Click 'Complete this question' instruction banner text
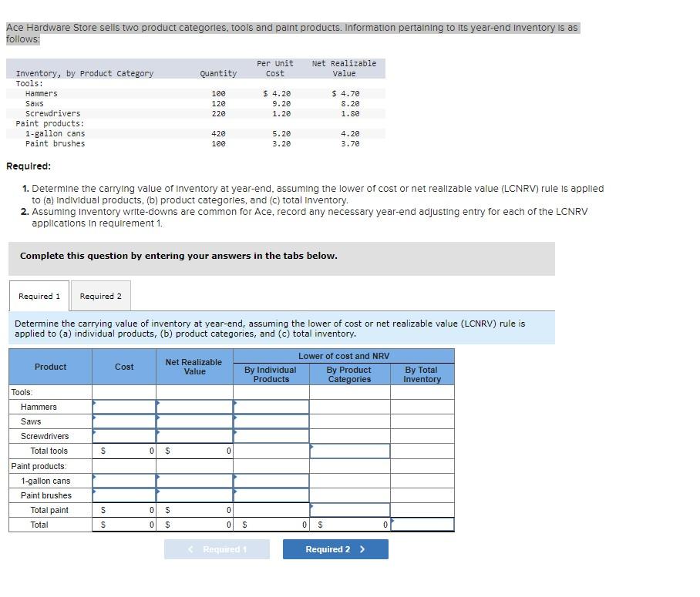Image resolution: width=700 pixels, height=597 pixels. click(x=179, y=256)
